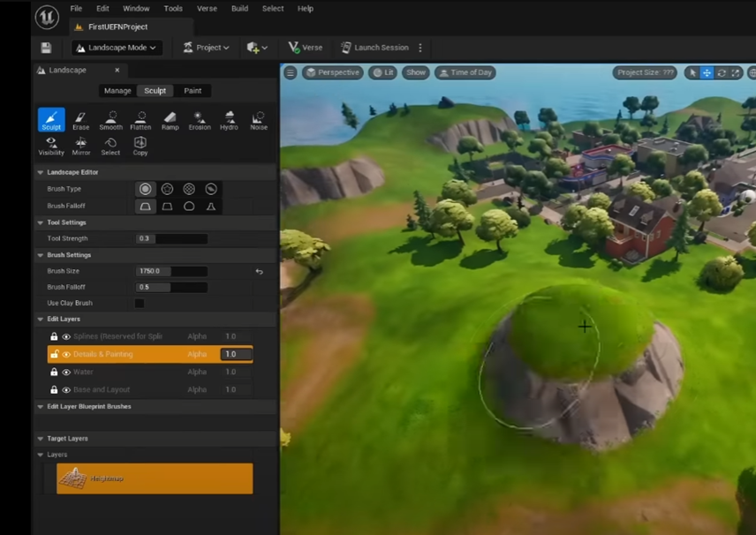
Task: Select the Erosion tool
Action: (x=200, y=120)
